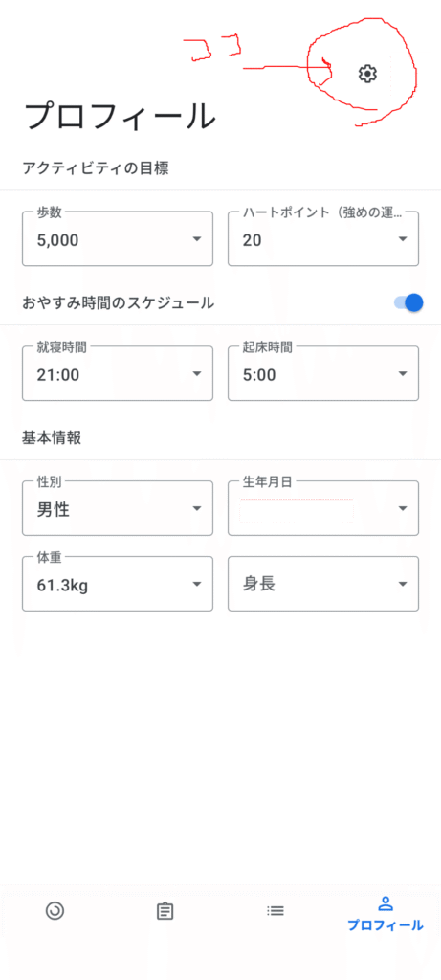The width and height of the screenshot is (441, 980).
Task: Select the 性別 dropdown showing 男性
Action: (118, 509)
